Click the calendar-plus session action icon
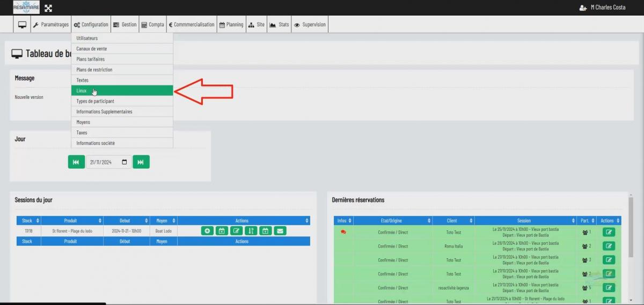 click(x=265, y=231)
